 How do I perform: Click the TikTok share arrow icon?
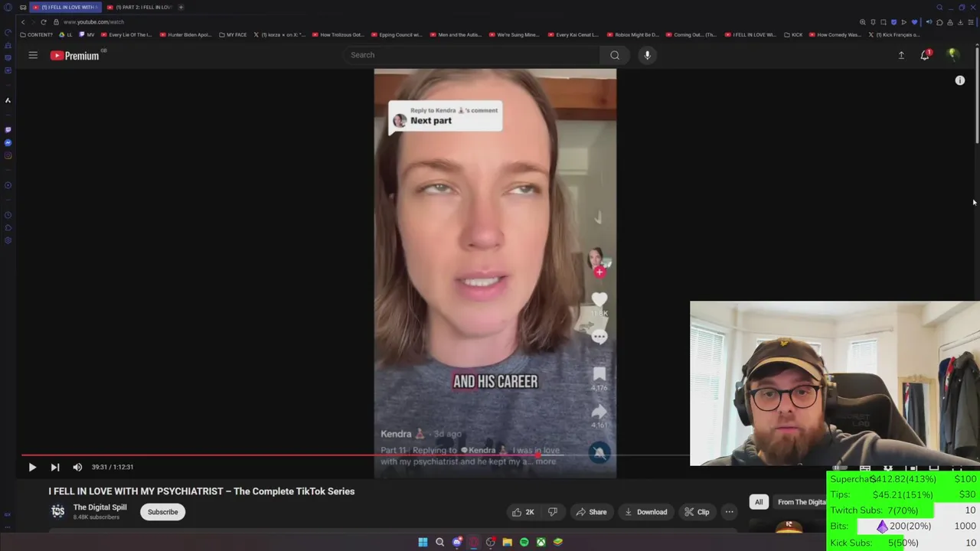point(599,411)
